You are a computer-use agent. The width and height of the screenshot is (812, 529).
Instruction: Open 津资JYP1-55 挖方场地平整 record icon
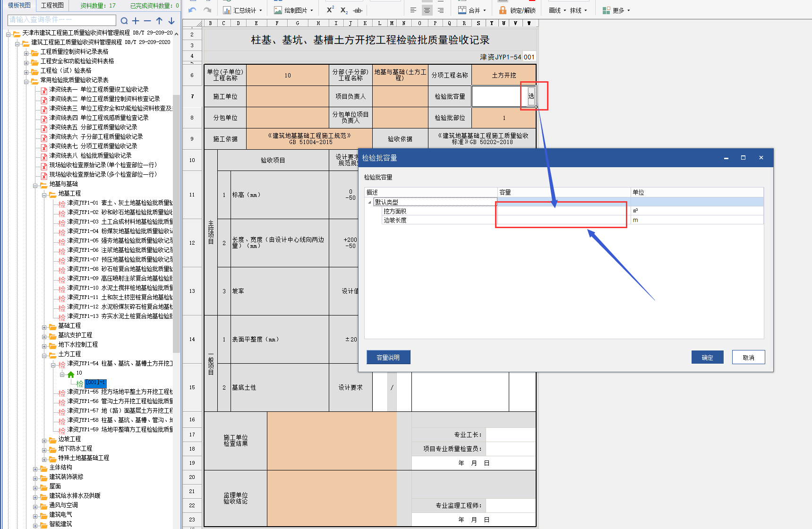[x=62, y=392]
